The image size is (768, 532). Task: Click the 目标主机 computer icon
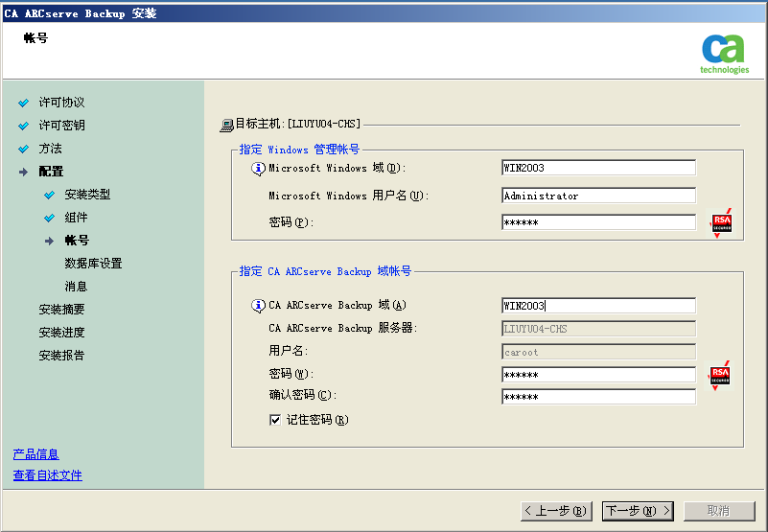[226, 125]
